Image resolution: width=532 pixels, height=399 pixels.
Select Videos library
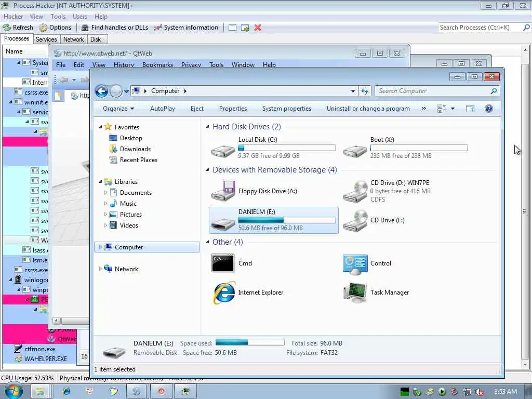click(129, 225)
